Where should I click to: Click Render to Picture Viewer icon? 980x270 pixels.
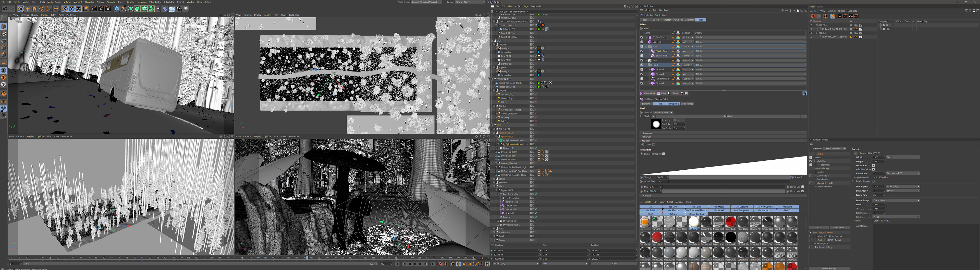(101, 9)
